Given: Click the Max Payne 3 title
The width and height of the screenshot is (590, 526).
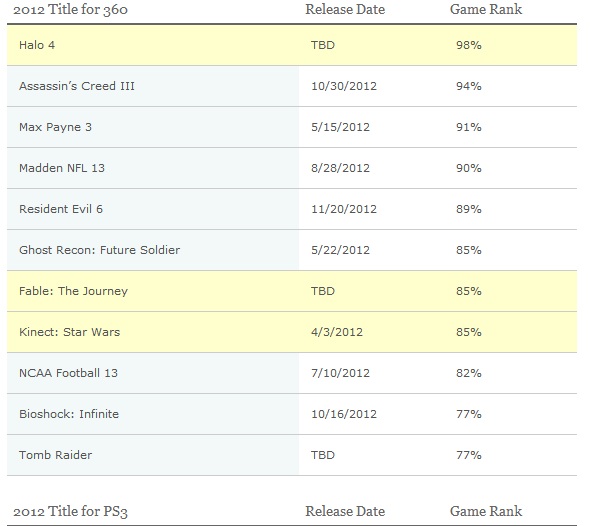Looking at the screenshot, I should 55,127.
